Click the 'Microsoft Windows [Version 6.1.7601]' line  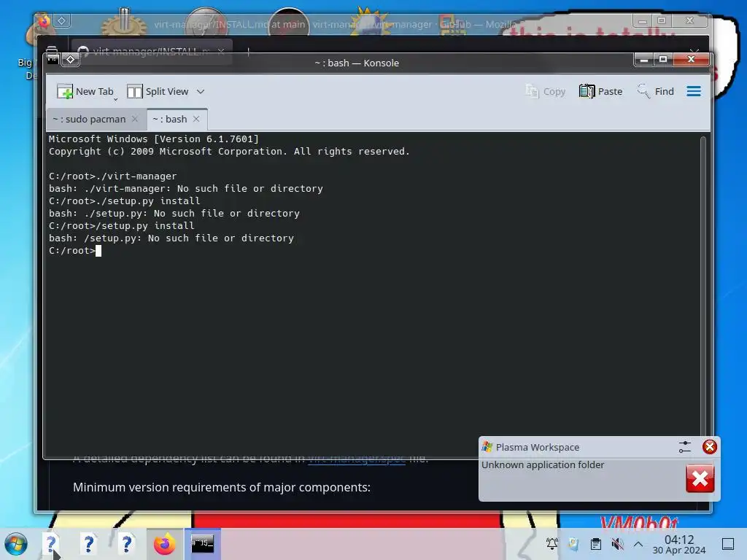click(153, 139)
